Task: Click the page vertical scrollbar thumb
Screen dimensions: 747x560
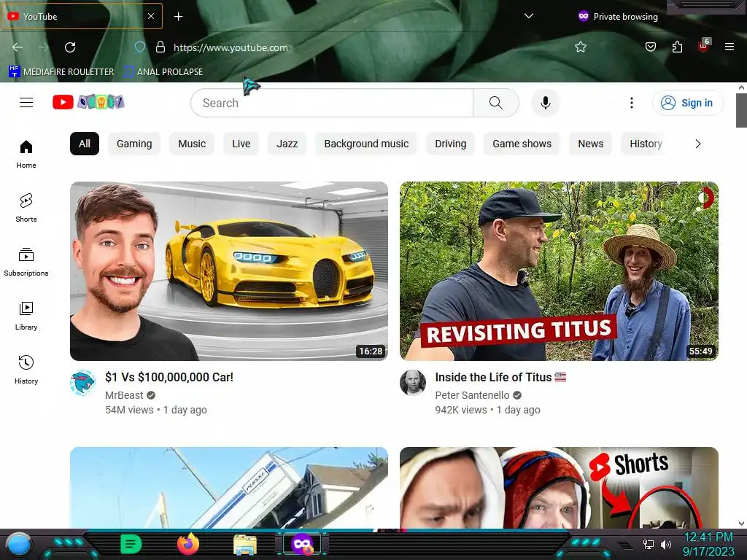Action: tap(741, 111)
